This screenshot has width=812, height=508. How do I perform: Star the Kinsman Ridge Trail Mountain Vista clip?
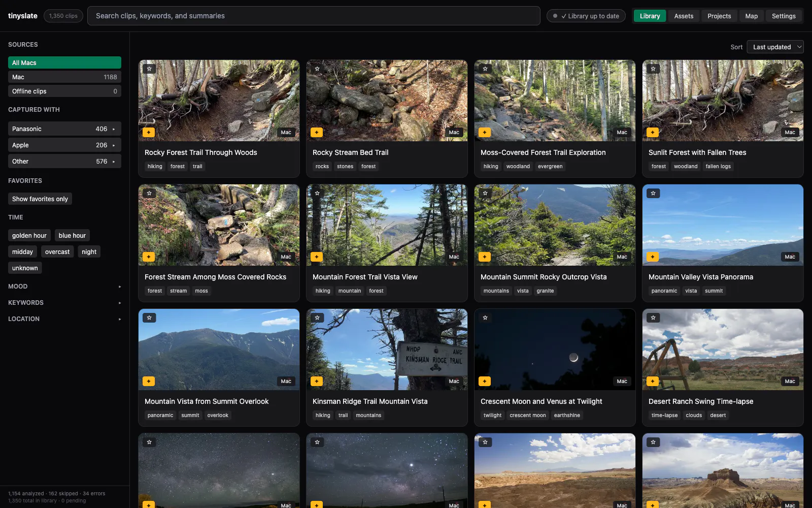pos(317,317)
